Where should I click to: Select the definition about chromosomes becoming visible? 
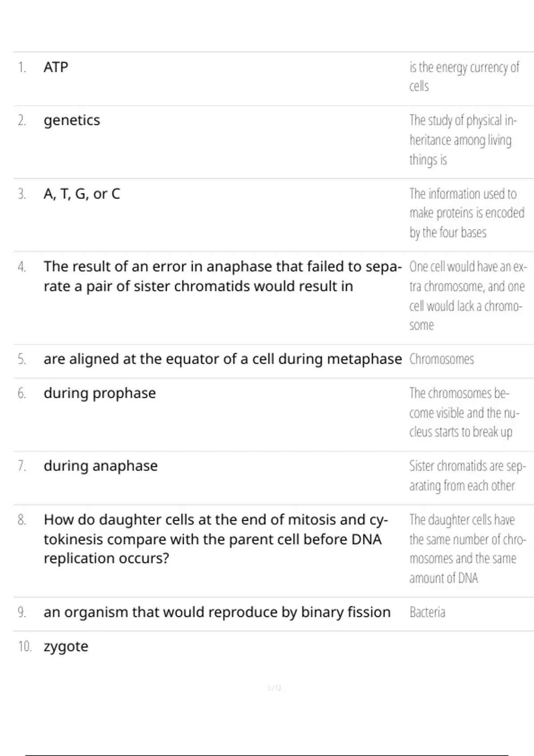464,412
